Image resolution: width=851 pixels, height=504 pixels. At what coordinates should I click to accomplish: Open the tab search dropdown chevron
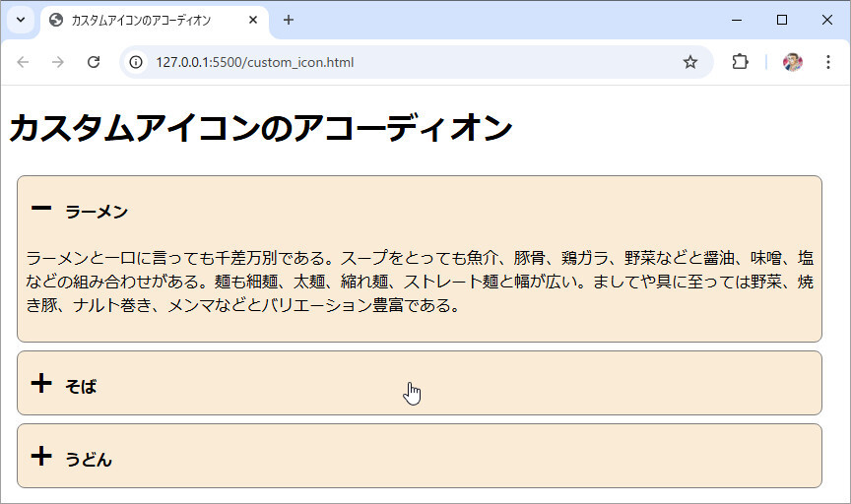click(x=21, y=20)
